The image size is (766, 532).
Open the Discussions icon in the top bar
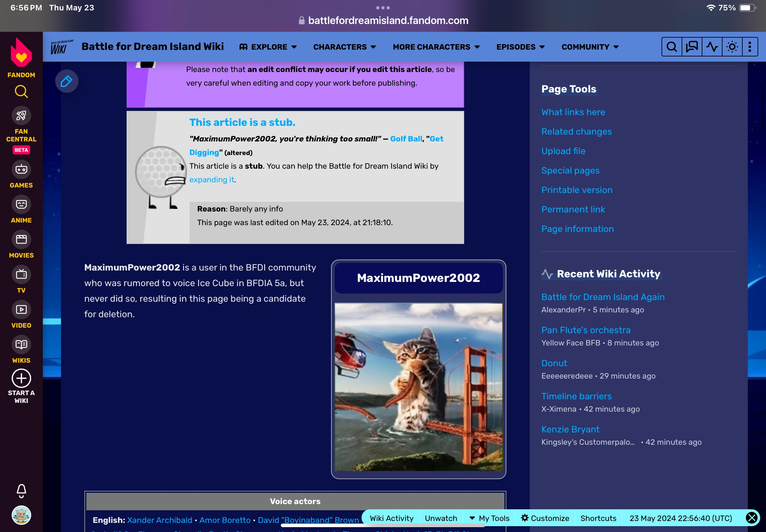[x=691, y=47]
